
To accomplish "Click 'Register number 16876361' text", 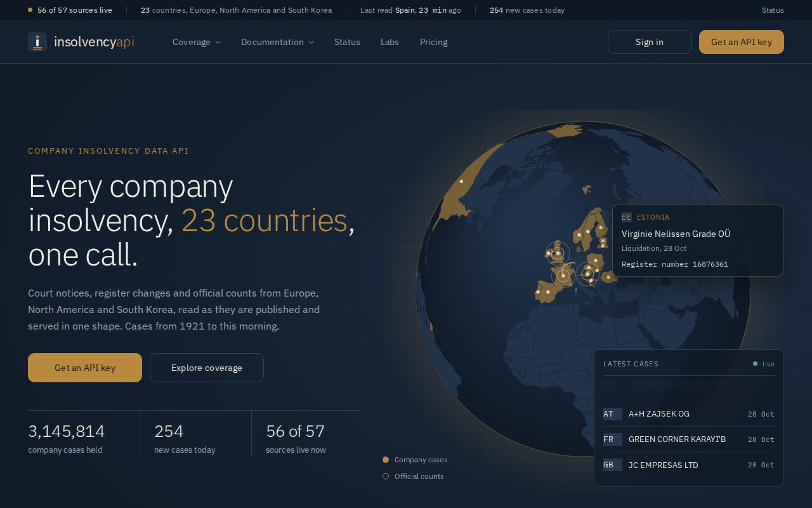I will pyautogui.click(x=675, y=264).
